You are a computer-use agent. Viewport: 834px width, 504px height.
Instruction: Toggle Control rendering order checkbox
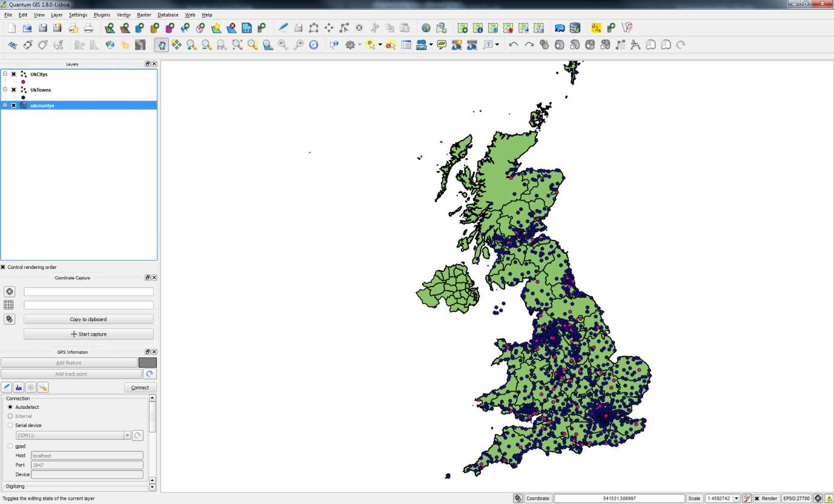[x=4, y=267]
